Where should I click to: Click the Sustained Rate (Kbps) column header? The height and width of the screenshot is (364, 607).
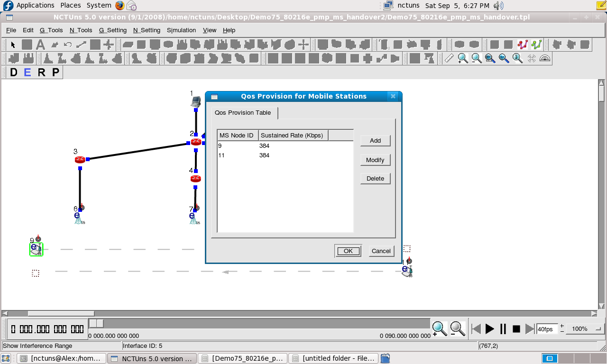click(x=293, y=136)
